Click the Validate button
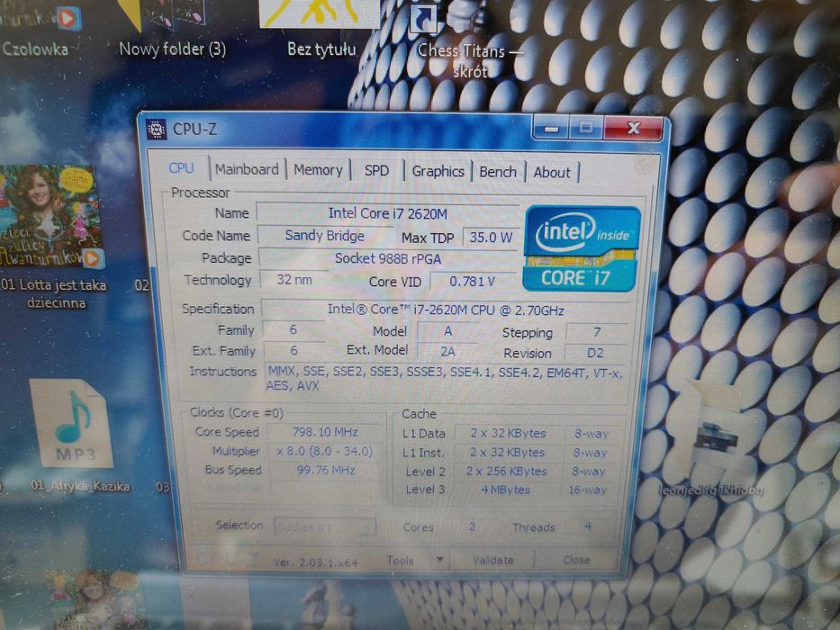Screen dimensions: 840x630 pyautogui.click(x=492, y=561)
